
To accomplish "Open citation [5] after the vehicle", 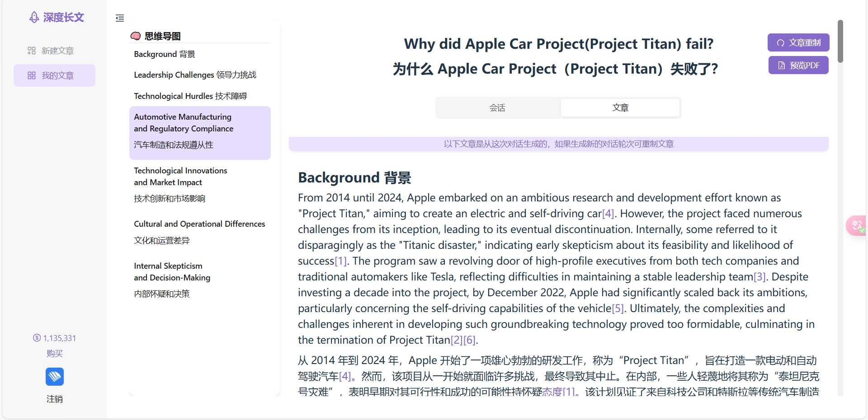I will click(618, 308).
